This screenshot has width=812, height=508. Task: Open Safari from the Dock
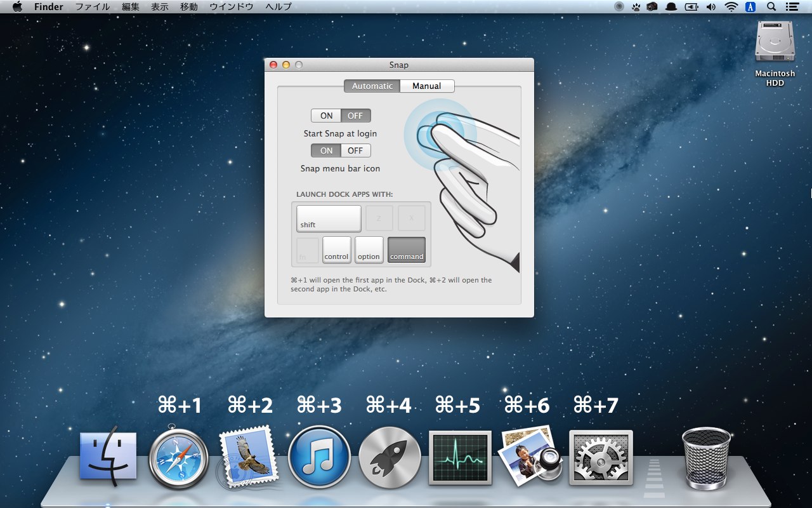pyautogui.click(x=179, y=457)
